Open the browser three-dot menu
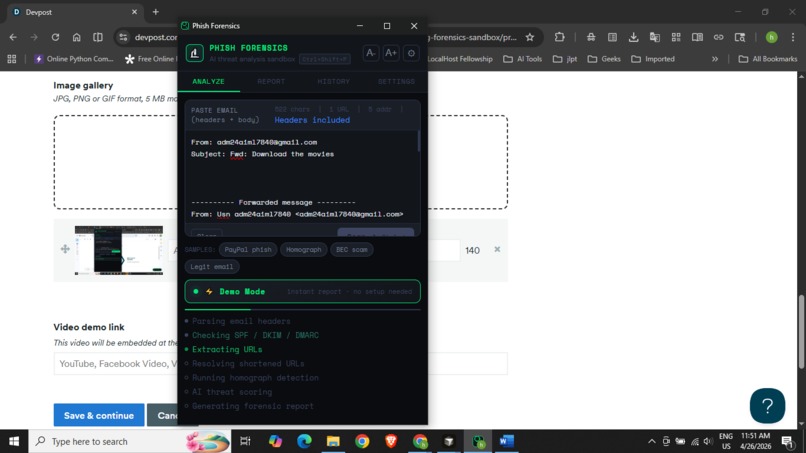 tap(793, 37)
